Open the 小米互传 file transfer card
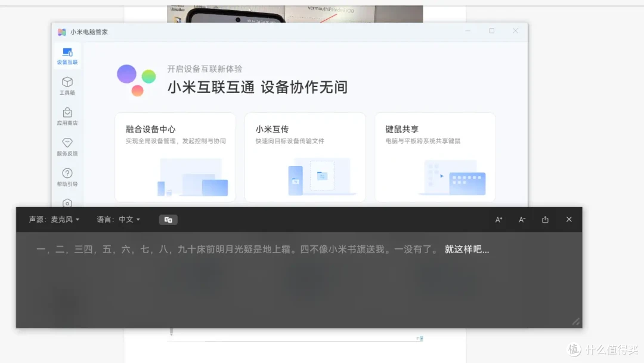Screen dimensions: 644x363 pos(305,157)
